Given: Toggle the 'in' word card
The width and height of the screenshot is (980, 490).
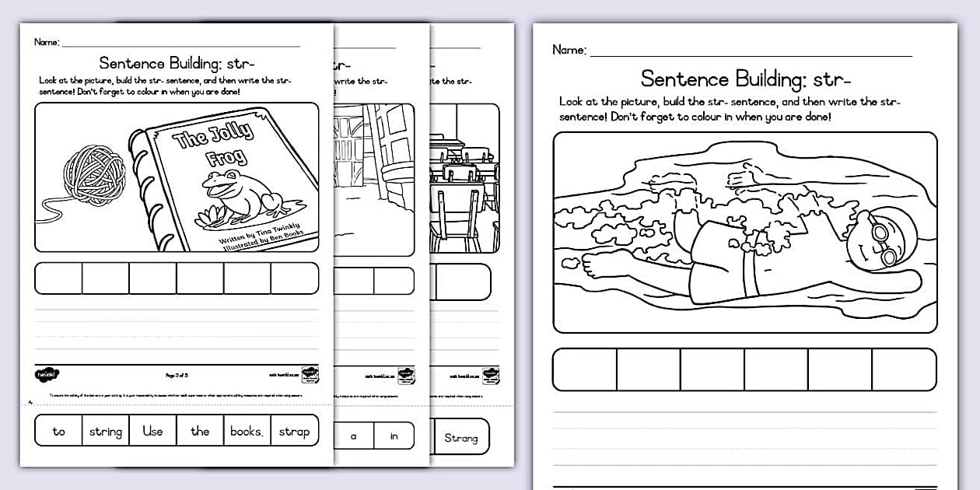Looking at the screenshot, I should coord(394,436).
